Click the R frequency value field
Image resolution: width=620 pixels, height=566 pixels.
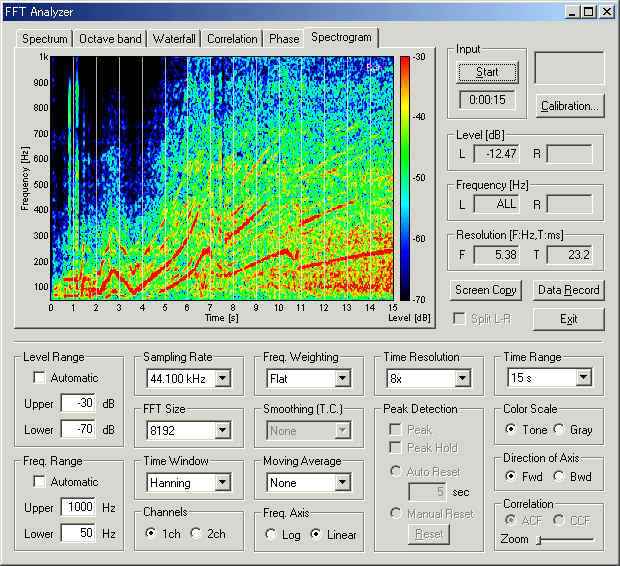click(x=570, y=204)
